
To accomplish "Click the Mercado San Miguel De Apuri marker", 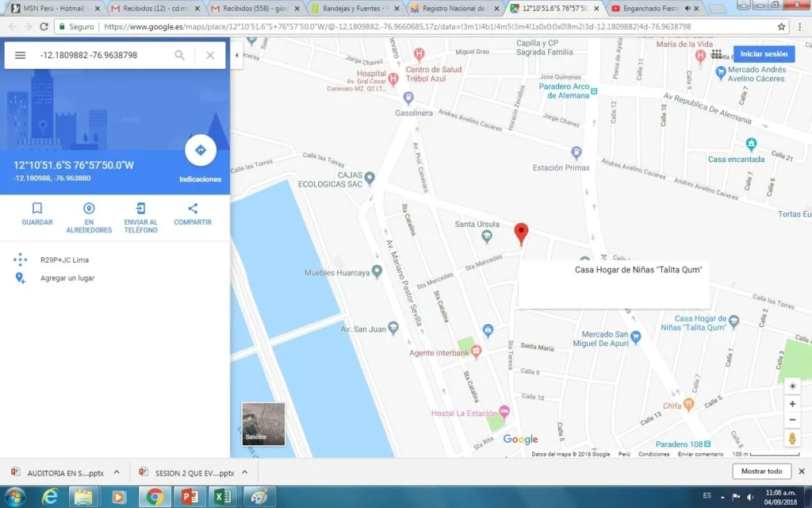I will (635, 338).
